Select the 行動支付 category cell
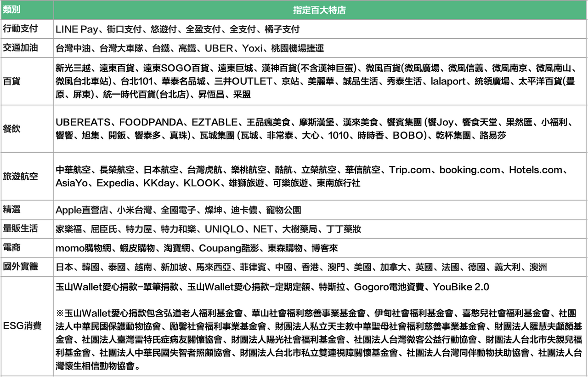The width and height of the screenshot is (588, 377). coord(27,29)
